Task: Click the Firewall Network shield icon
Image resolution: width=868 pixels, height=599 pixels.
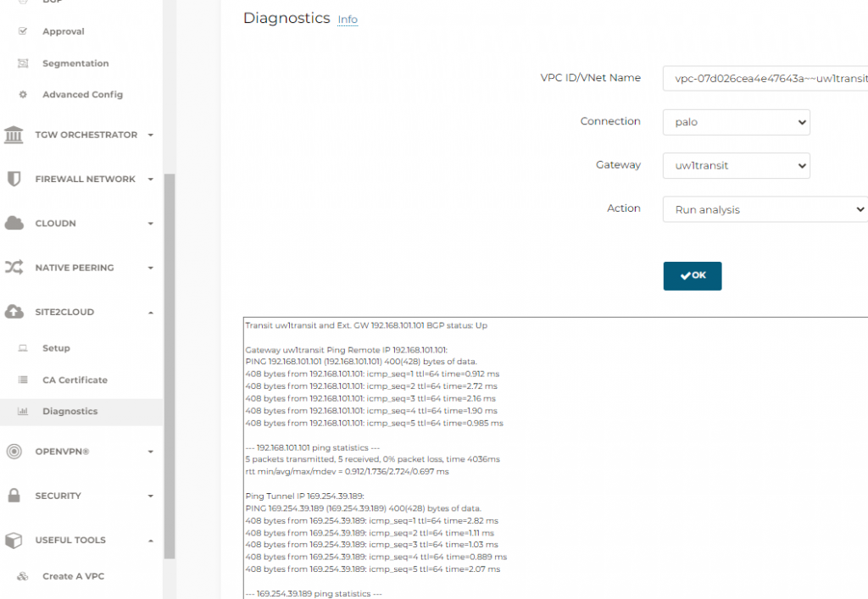Action: pyautogui.click(x=14, y=179)
